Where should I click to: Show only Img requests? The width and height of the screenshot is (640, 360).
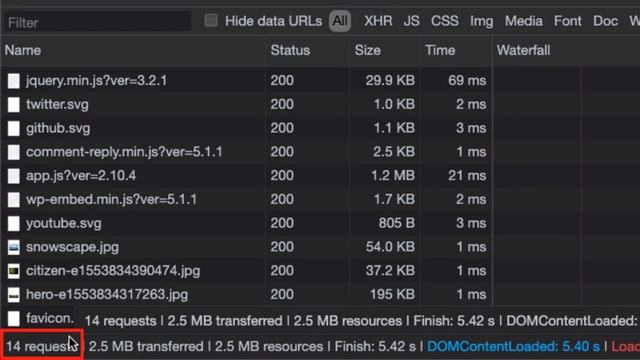pyautogui.click(x=481, y=21)
